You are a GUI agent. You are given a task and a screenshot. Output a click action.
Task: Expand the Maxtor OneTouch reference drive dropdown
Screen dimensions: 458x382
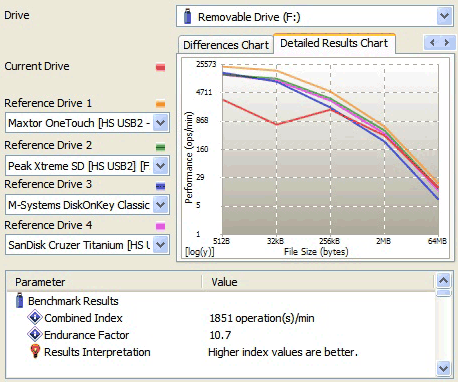point(161,123)
